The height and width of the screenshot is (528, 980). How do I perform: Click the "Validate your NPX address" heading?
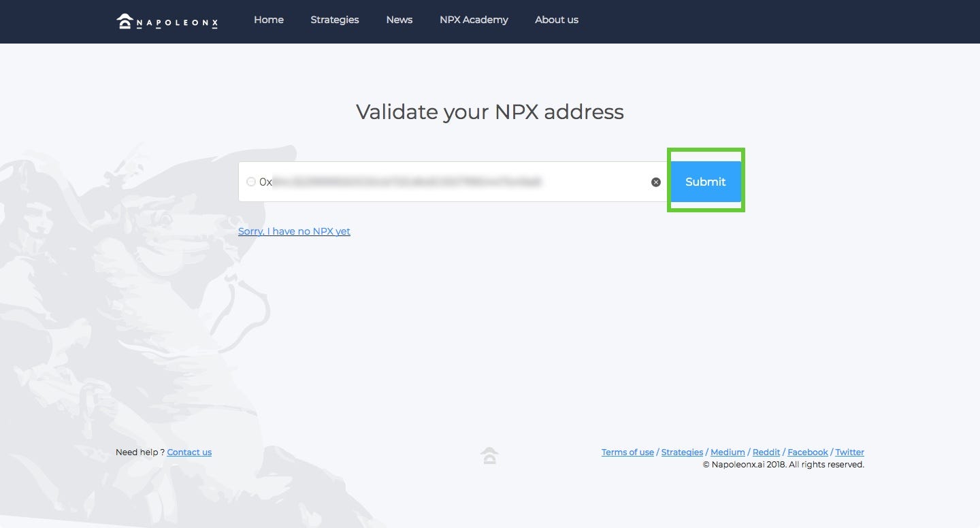coord(490,112)
